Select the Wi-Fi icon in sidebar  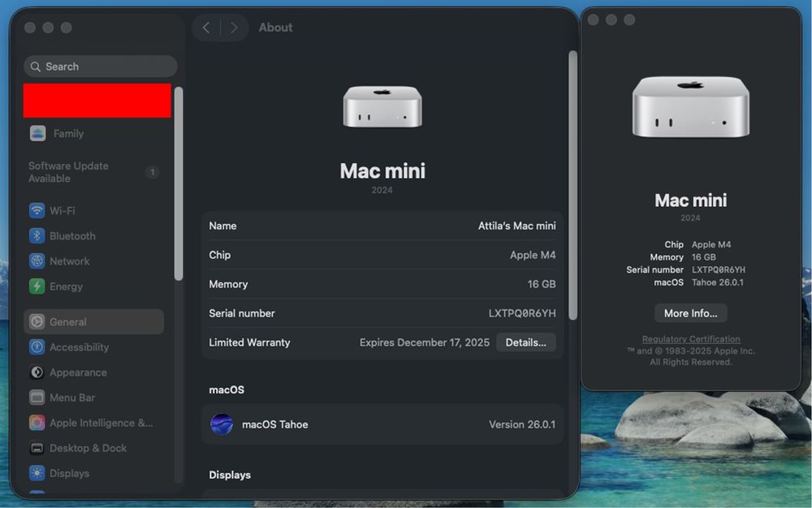coord(37,210)
